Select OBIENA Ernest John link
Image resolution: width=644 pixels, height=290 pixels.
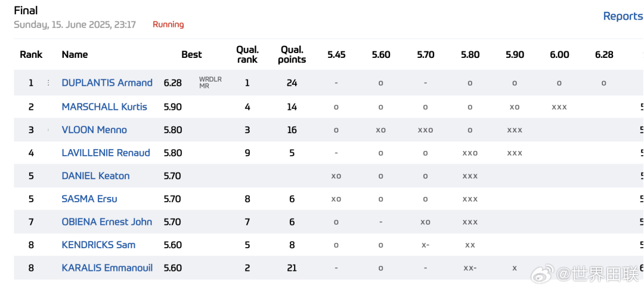click(107, 222)
